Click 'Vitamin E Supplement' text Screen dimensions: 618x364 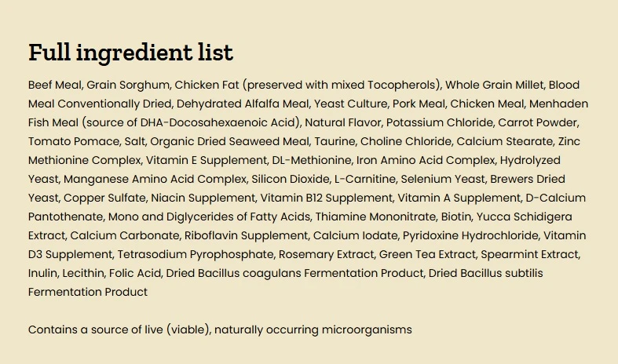tap(207, 160)
